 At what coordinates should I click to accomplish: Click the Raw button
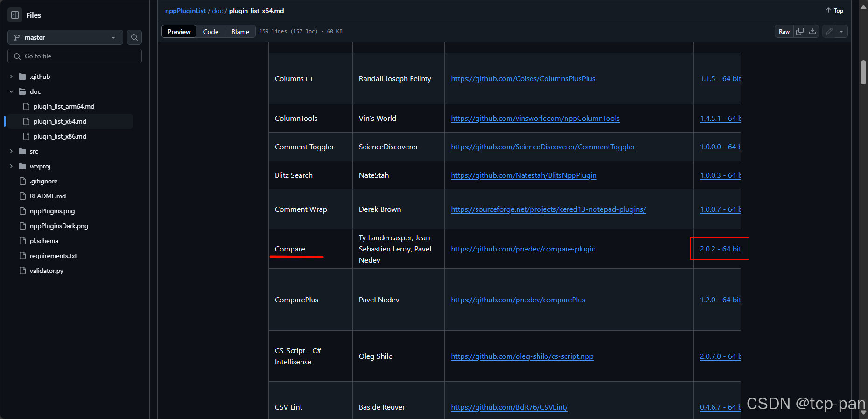(x=784, y=31)
